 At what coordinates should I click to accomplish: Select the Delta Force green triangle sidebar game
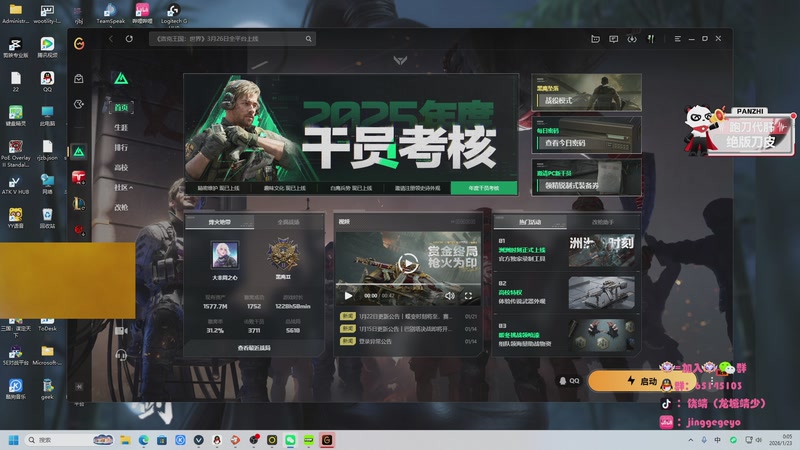tap(79, 152)
